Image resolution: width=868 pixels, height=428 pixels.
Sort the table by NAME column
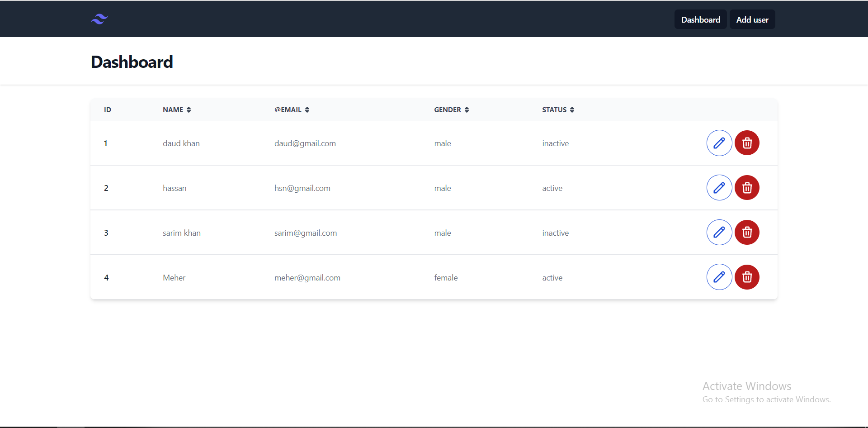coord(189,109)
